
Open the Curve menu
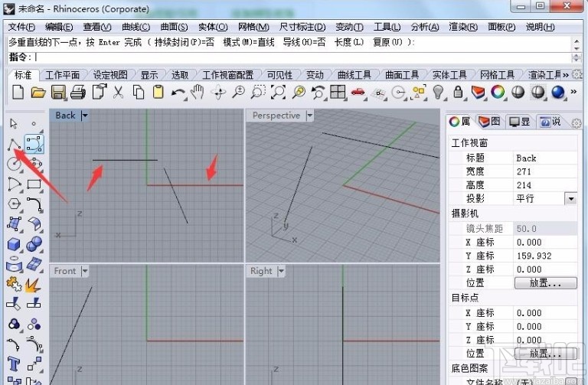[x=136, y=27]
